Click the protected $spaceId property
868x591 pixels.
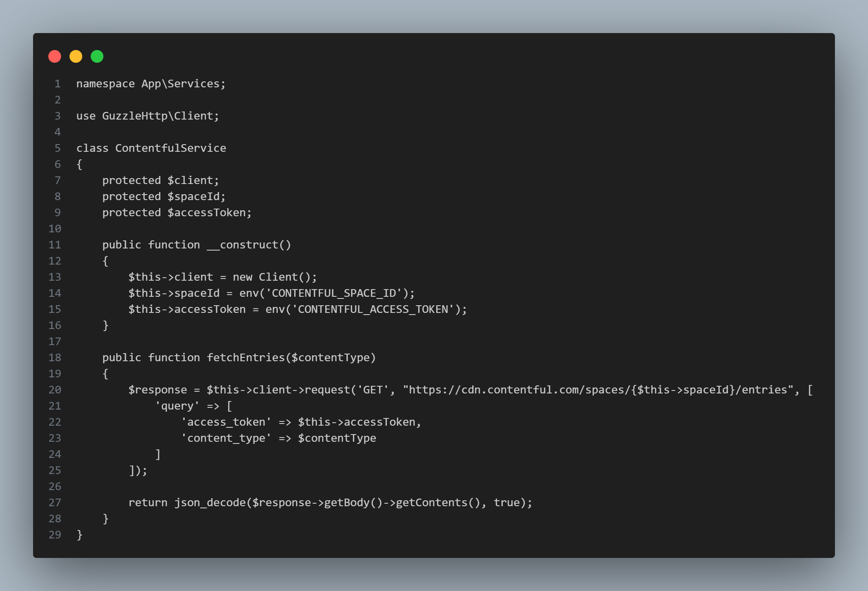pyautogui.click(x=164, y=197)
